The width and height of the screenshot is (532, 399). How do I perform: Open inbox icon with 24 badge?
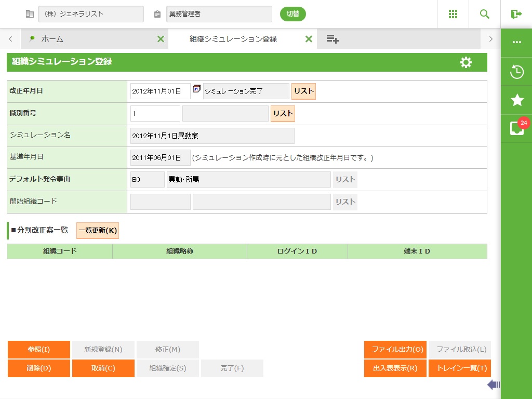tap(517, 128)
